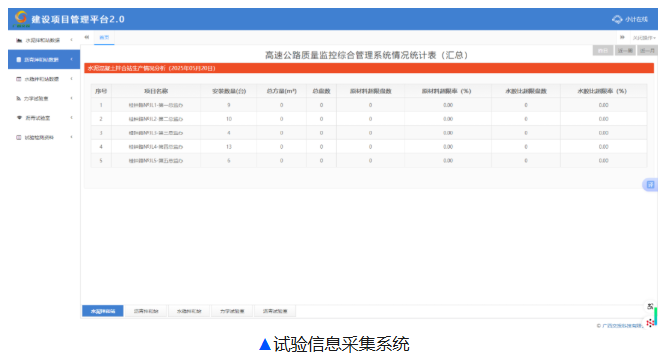
Task: Expand the 沥青试验室 sidebar menu chevron
Action: (x=71, y=118)
